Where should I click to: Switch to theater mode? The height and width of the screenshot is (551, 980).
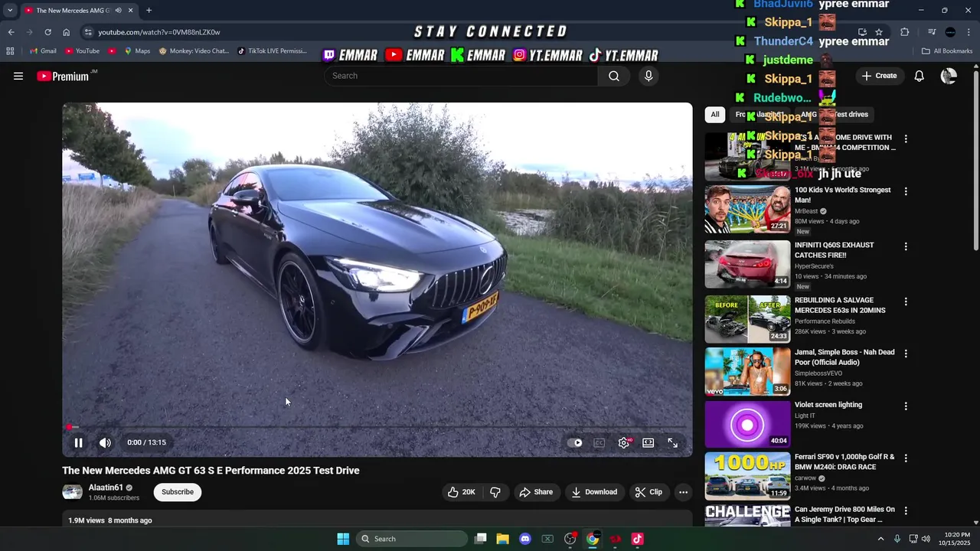coord(648,442)
